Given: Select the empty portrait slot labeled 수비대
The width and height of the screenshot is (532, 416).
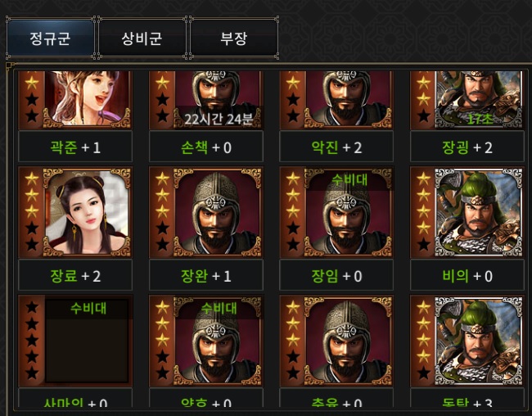Looking at the screenshot, I should click(88, 341).
